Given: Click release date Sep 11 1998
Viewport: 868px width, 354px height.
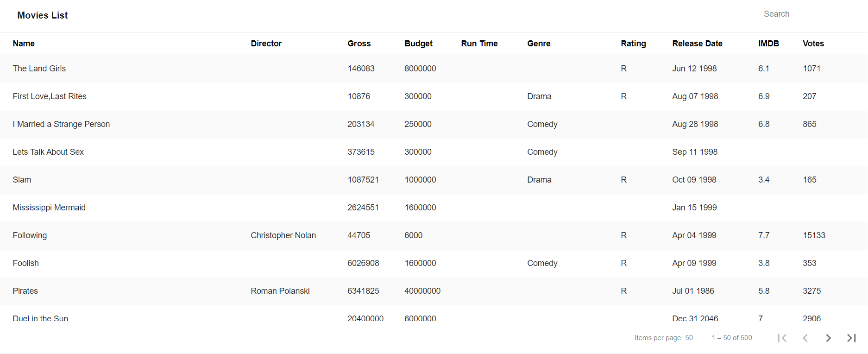Looking at the screenshot, I should (695, 152).
